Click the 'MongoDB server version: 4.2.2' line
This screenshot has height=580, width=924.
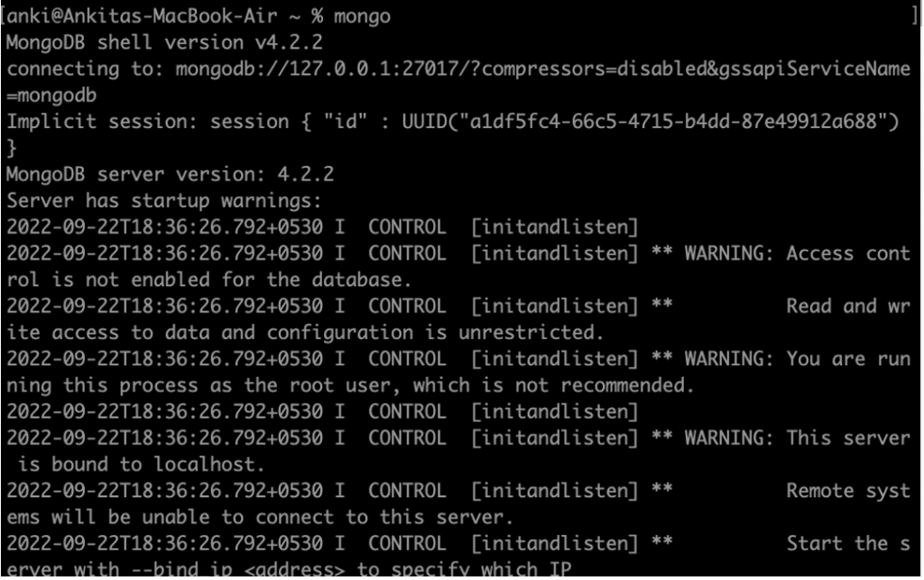pyautogui.click(x=170, y=174)
